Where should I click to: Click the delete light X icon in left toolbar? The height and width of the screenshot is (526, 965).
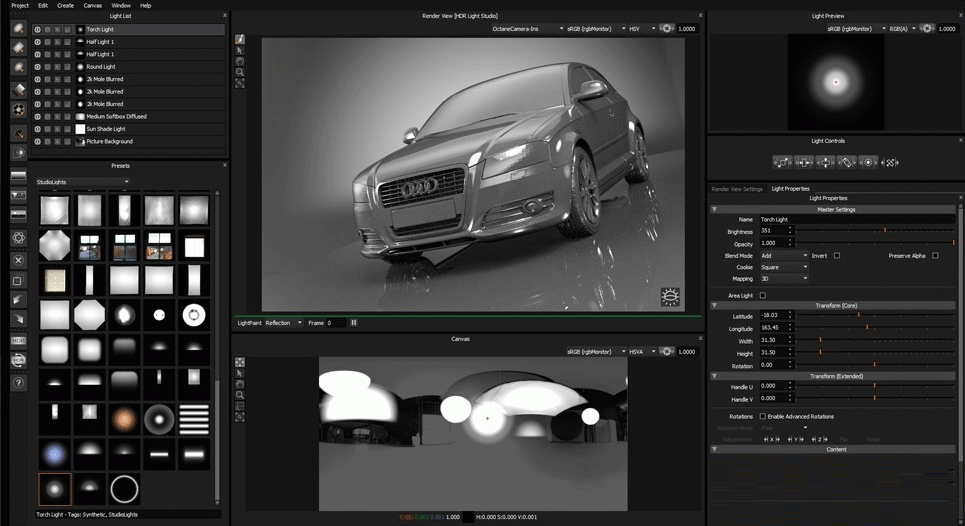click(x=18, y=260)
